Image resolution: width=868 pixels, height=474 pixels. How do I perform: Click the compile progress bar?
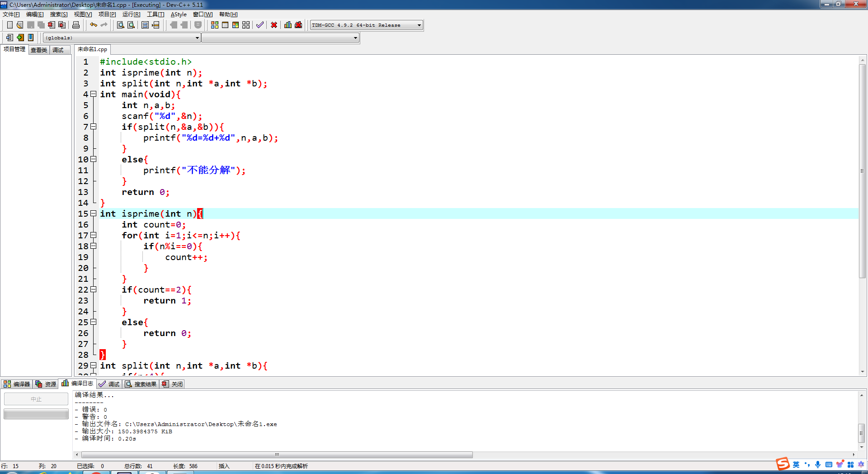click(36, 414)
